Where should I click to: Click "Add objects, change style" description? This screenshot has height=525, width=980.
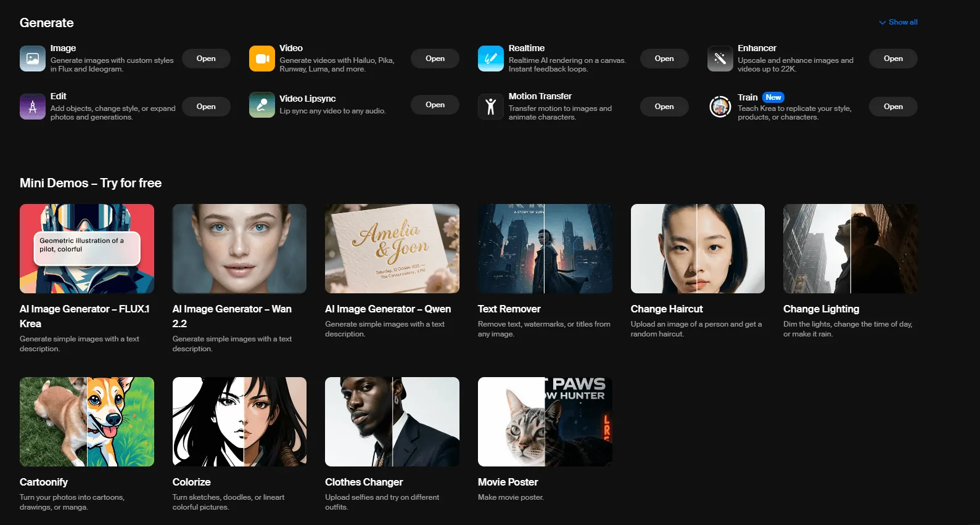click(113, 113)
